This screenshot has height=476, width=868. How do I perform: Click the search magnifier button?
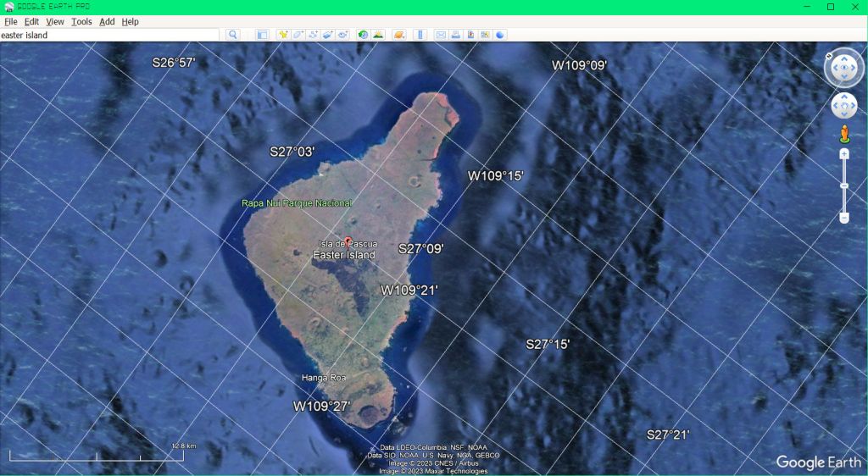[233, 35]
